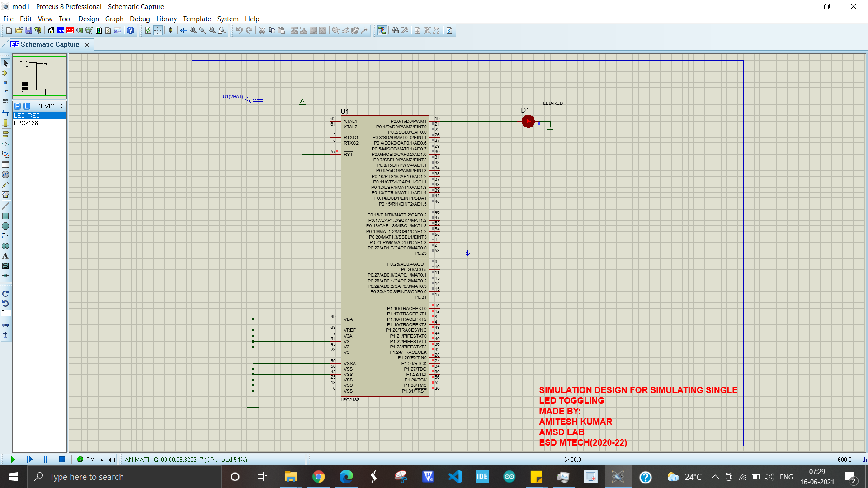Open the Proteus icon on the taskbar
Image resolution: width=868 pixels, height=488 pixels.
tap(618, 477)
